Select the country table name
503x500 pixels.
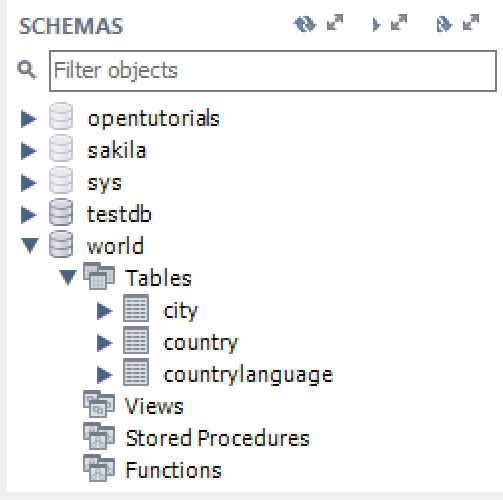(x=201, y=343)
